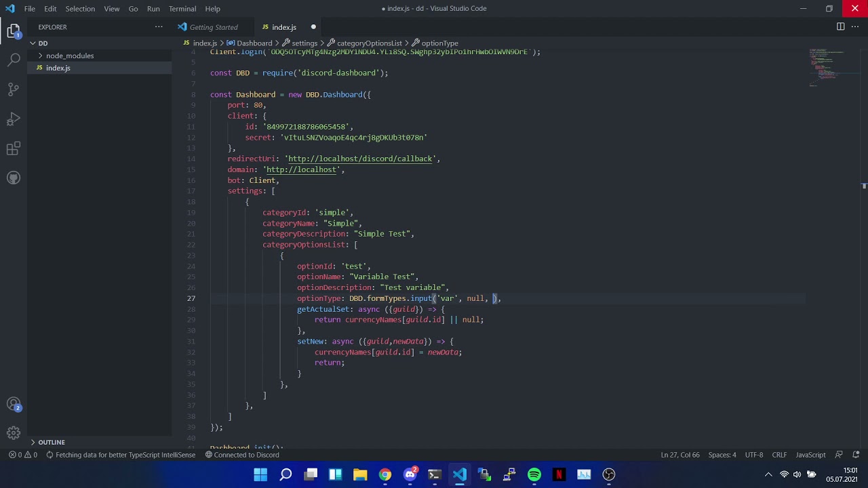Open Spotify from taskbar
868x488 pixels.
tap(534, 474)
